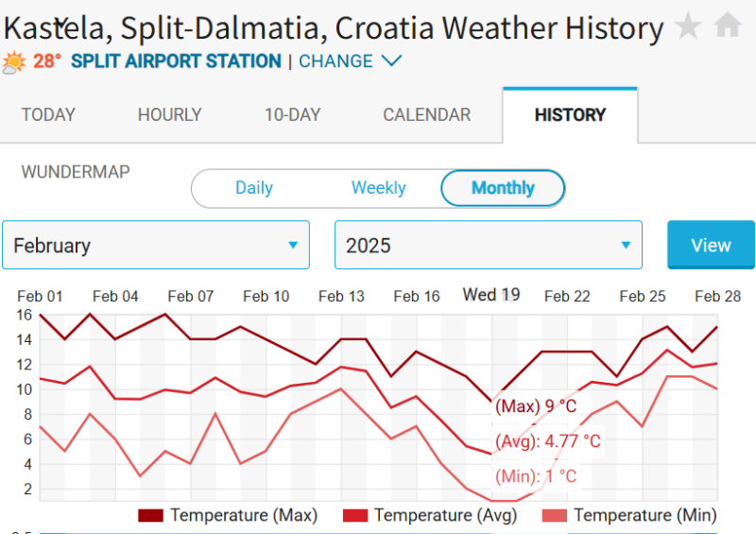
Task: Click the sunny weather condition icon
Action: coord(14,62)
